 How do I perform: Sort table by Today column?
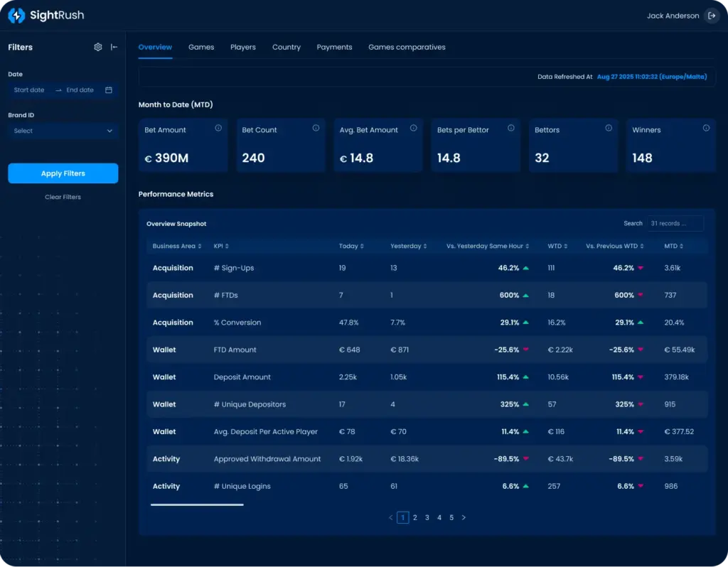[x=351, y=246]
